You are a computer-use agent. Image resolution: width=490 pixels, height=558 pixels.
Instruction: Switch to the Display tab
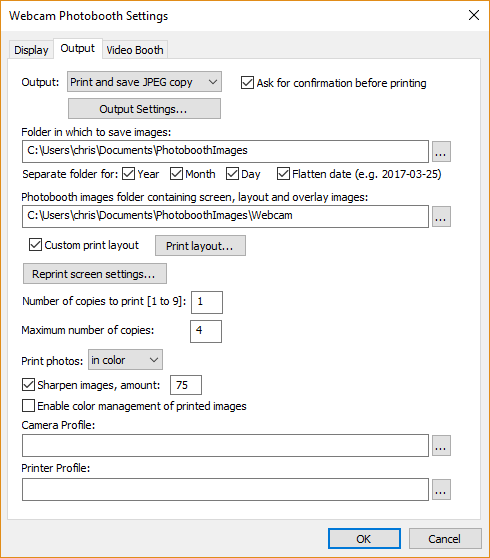(31, 50)
